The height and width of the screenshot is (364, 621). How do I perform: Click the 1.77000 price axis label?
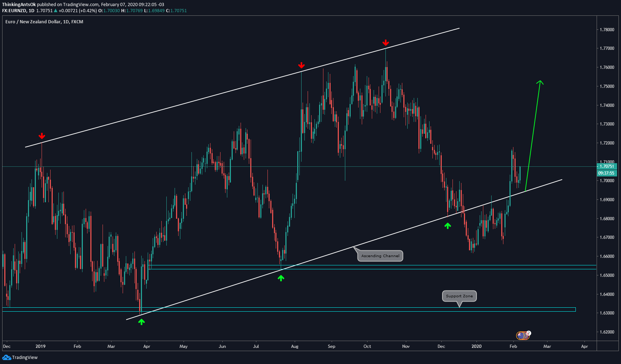[x=607, y=48]
